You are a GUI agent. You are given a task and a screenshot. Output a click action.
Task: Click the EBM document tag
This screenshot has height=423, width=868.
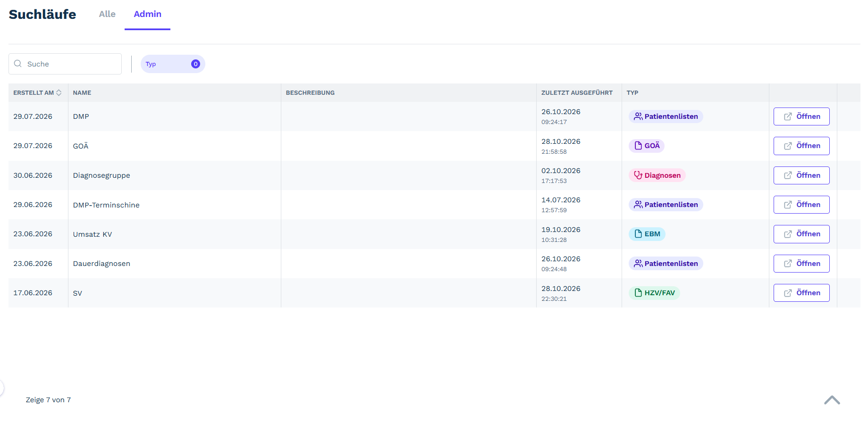(x=647, y=234)
